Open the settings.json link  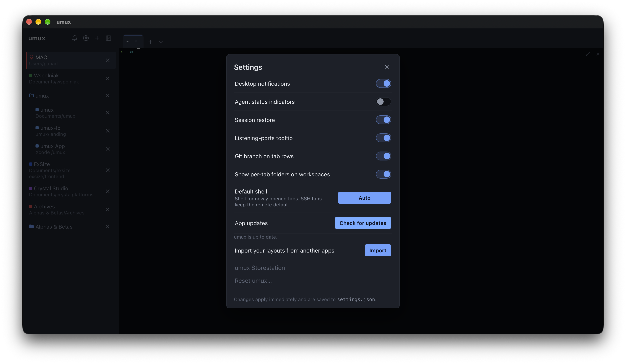[356, 300]
